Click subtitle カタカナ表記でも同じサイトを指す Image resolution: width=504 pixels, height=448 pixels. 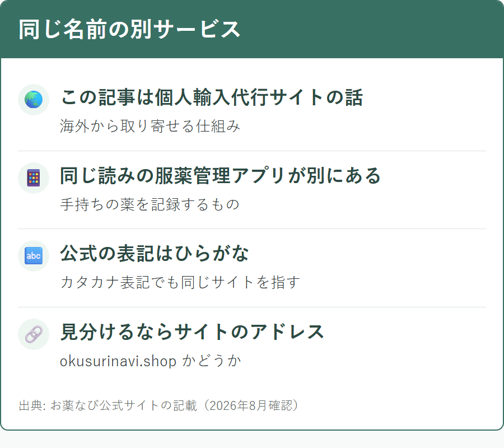(x=180, y=282)
